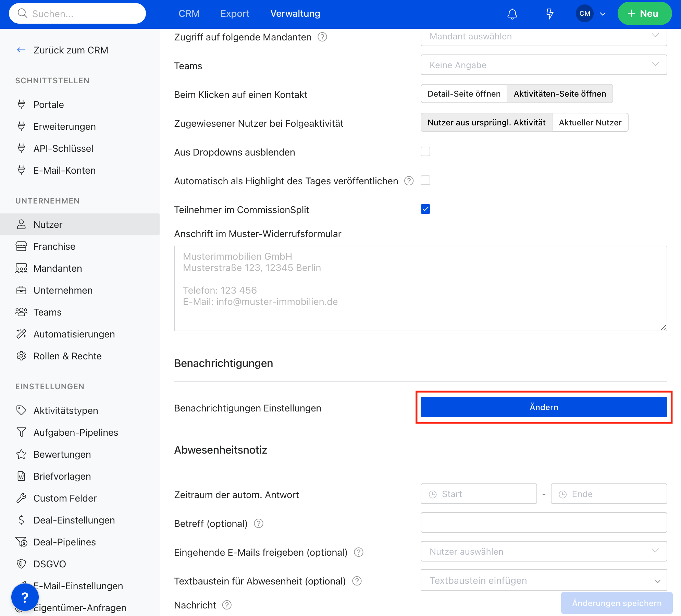Click the Start date field
The width and height of the screenshot is (681, 616).
(479, 494)
